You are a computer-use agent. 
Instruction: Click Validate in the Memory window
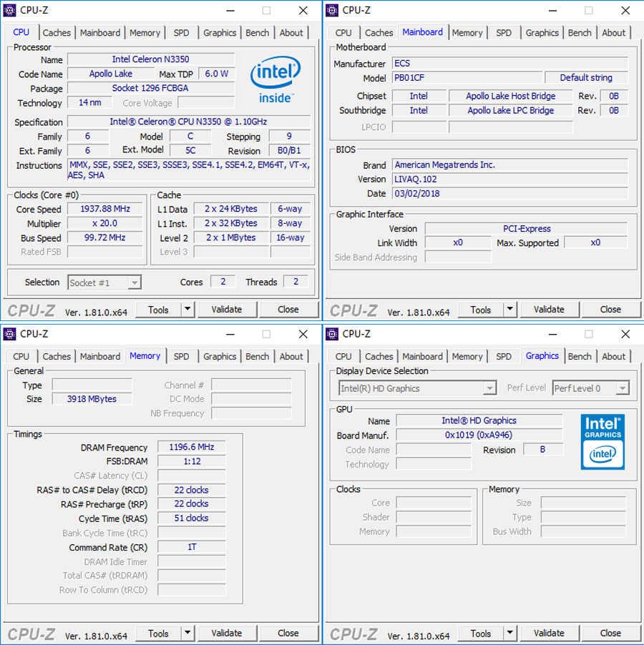click(227, 633)
